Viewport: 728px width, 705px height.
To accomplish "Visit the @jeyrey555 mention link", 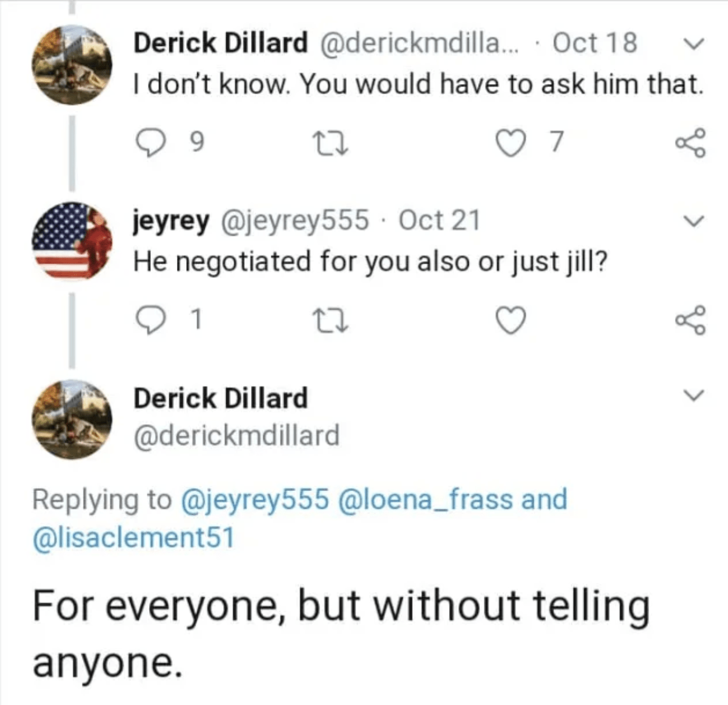I will click(x=255, y=500).
